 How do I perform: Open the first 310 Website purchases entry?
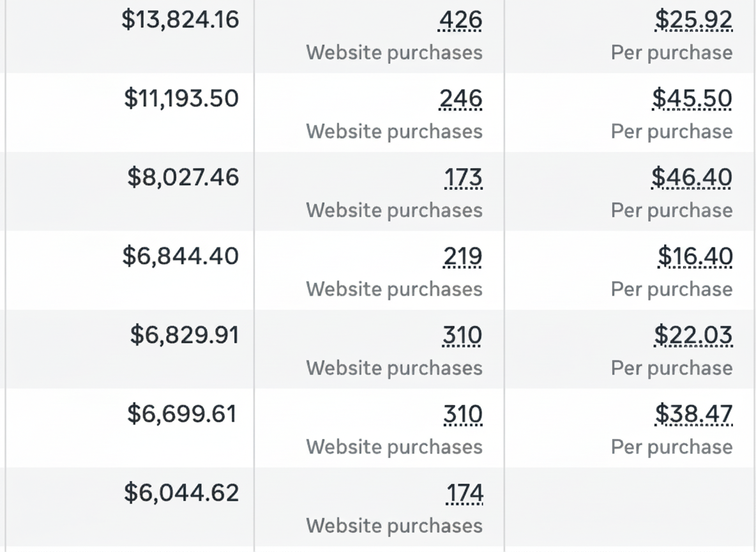[462, 335]
